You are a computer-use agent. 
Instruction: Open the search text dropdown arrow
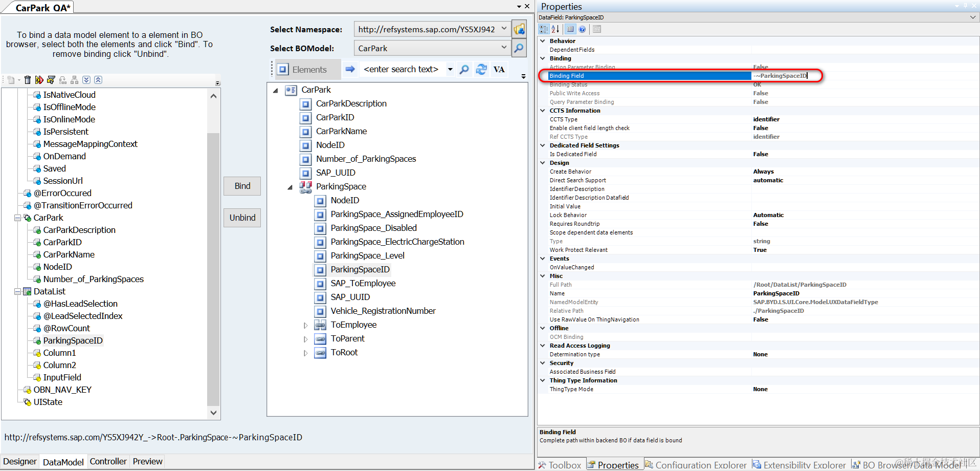click(450, 69)
